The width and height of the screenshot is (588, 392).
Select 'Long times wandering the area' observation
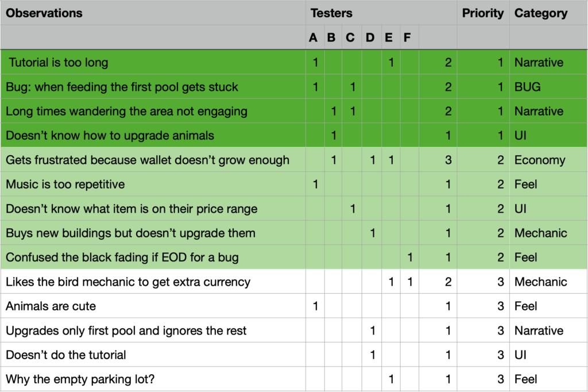[x=153, y=111]
